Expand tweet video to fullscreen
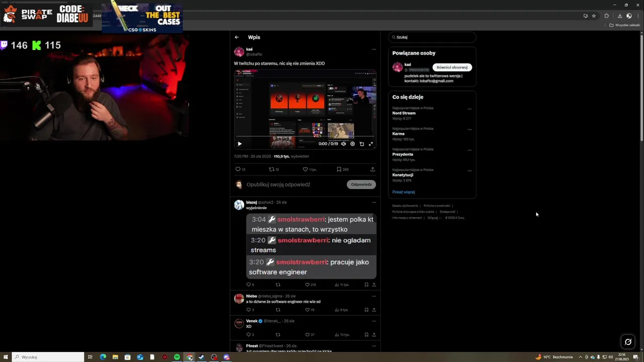644x362 pixels. (371, 144)
